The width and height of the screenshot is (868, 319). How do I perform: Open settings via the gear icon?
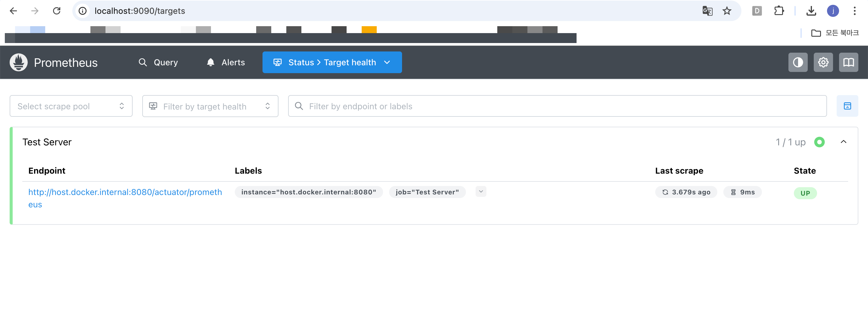pyautogui.click(x=823, y=62)
